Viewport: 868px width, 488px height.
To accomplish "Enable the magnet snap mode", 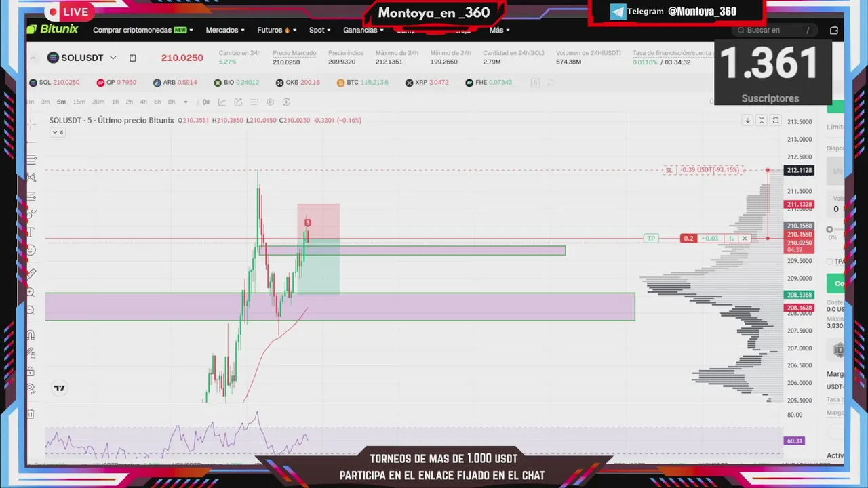I will click(x=31, y=335).
